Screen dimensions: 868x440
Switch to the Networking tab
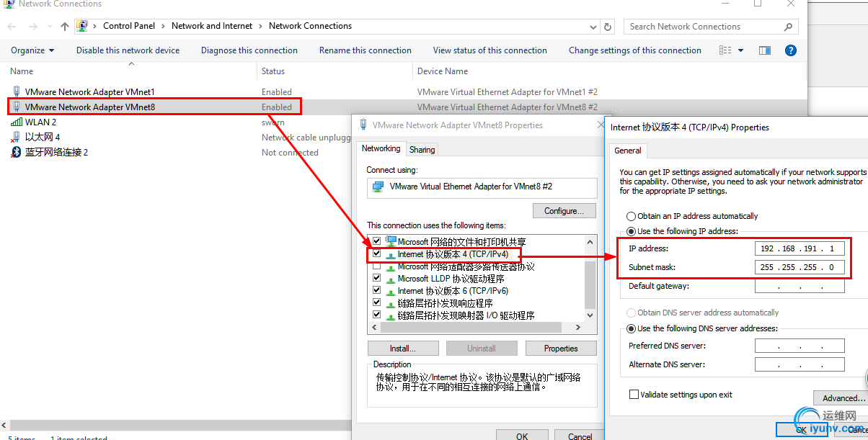[x=381, y=148]
